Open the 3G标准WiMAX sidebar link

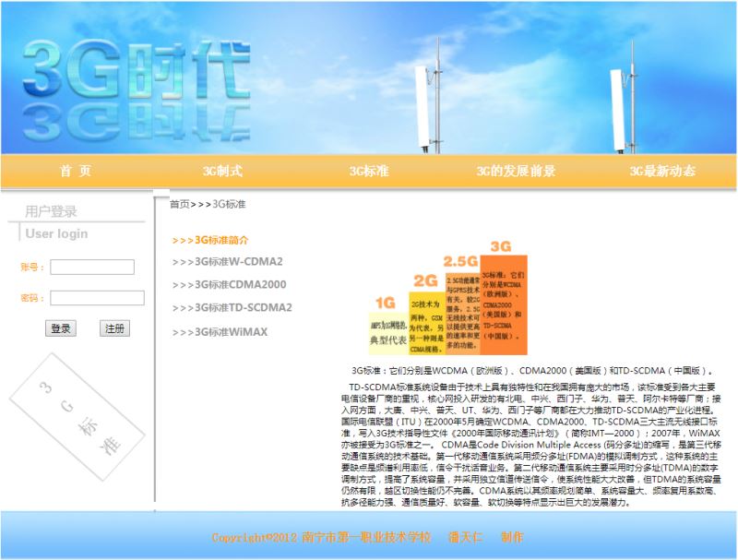(220, 331)
